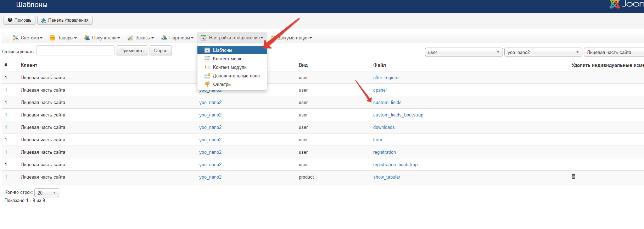
Task: Click yoo_nano2 link in custom_fields row
Action: pos(210,102)
